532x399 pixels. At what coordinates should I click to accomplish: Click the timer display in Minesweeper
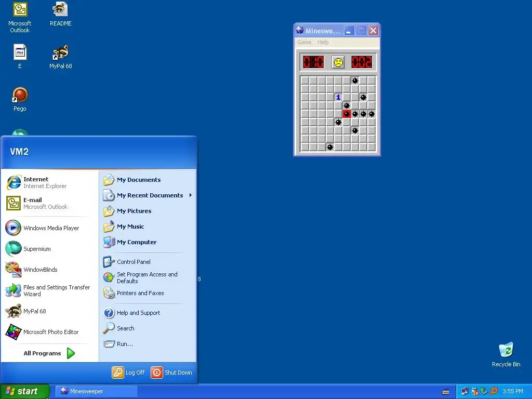pyautogui.click(x=362, y=62)
